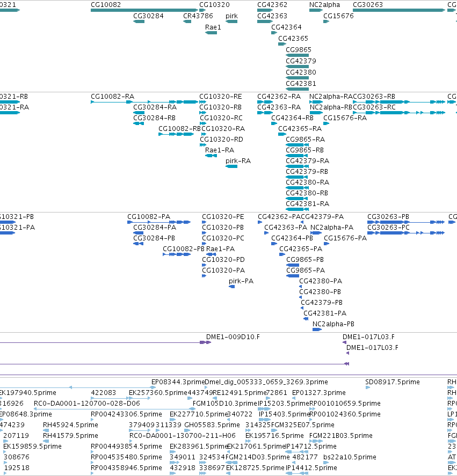Click protein NC2alpha-PB
Screen dimensions: 457x476
click(x=333, y=324)
